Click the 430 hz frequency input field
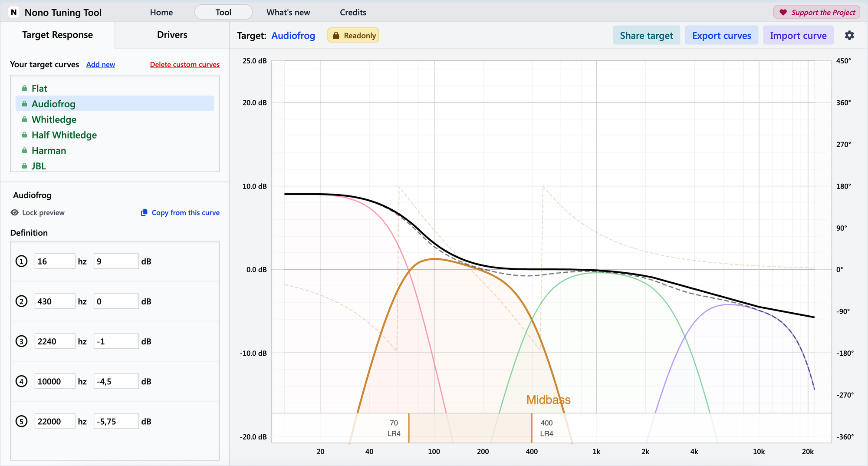The image size is (868, 466). [55, 301]
